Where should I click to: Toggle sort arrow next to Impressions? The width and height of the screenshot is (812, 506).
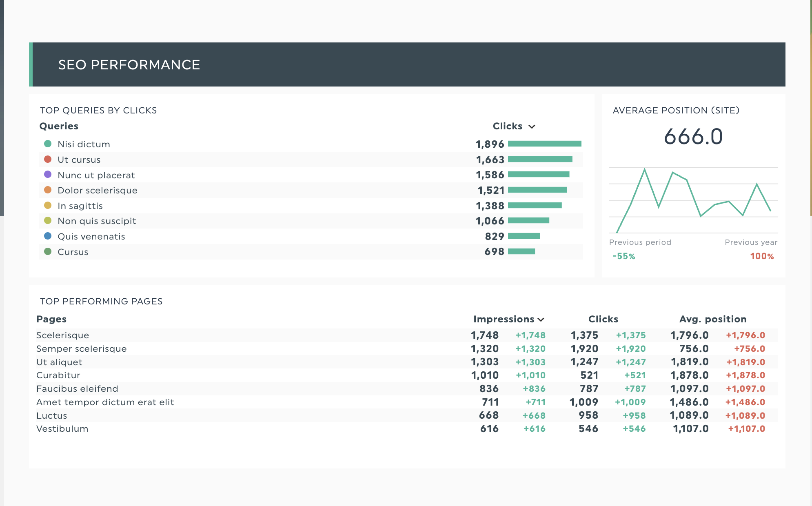(541, 320)
